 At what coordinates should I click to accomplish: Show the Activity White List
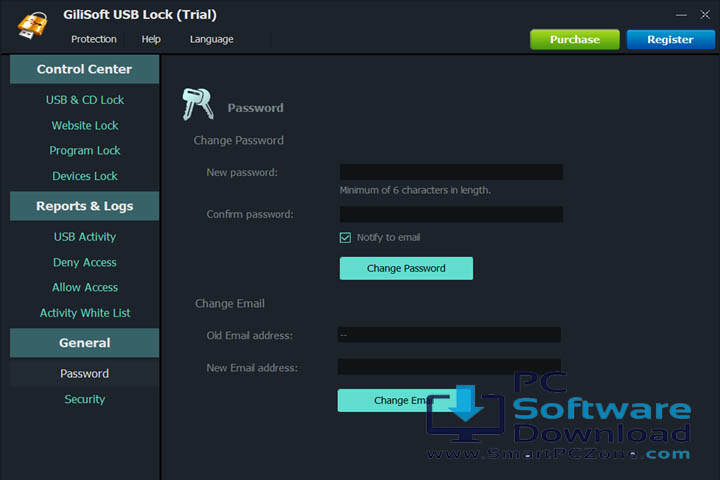click(85, 313)
